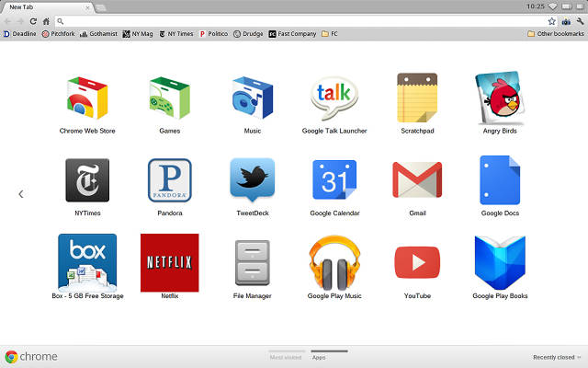Open the File Manager app

[x=253, y=263]
